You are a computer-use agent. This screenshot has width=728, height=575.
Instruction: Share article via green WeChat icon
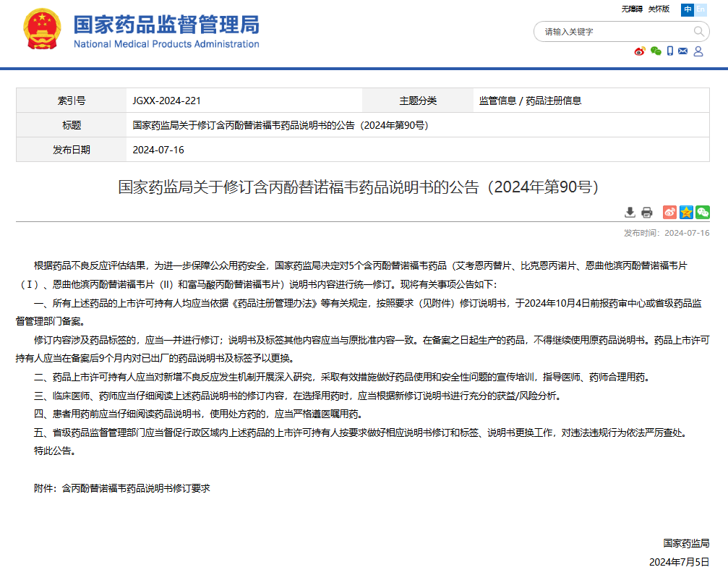(x=703, y=212)
